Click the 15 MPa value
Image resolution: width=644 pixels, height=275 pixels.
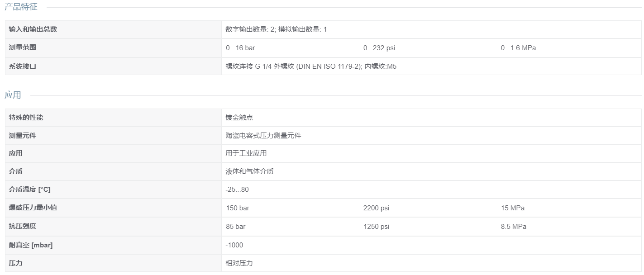click(513, 208)
